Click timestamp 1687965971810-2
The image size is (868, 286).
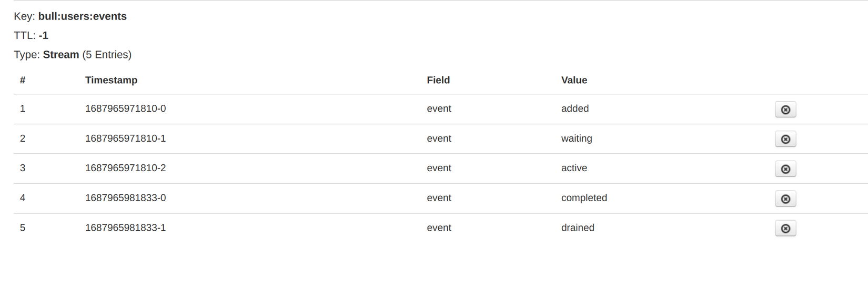pos(125,168)
